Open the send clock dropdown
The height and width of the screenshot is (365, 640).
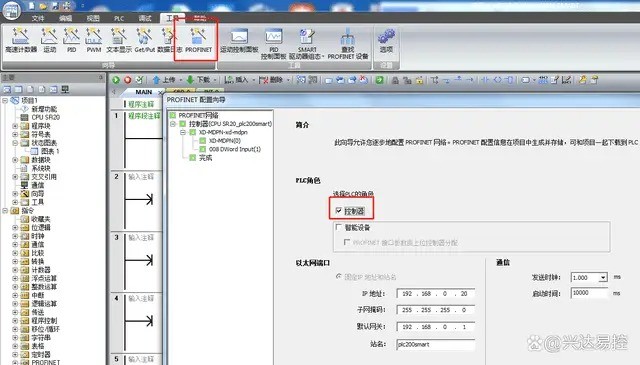point(603,278)
